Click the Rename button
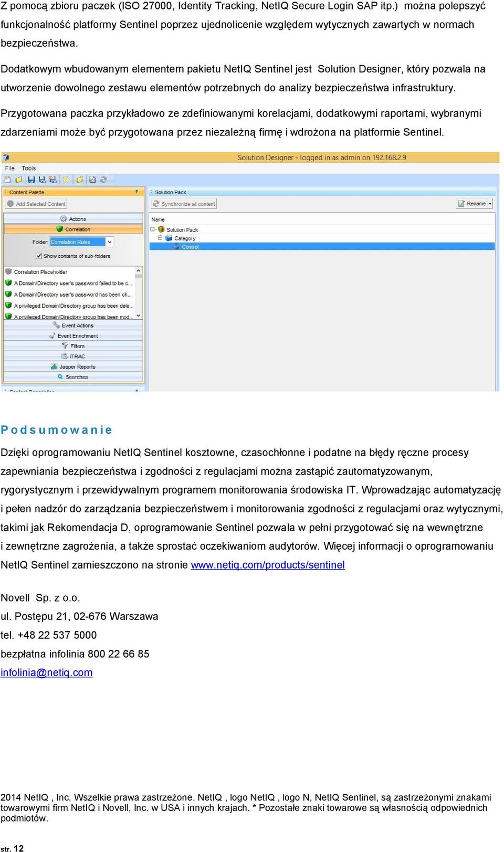 click(472, 204)
